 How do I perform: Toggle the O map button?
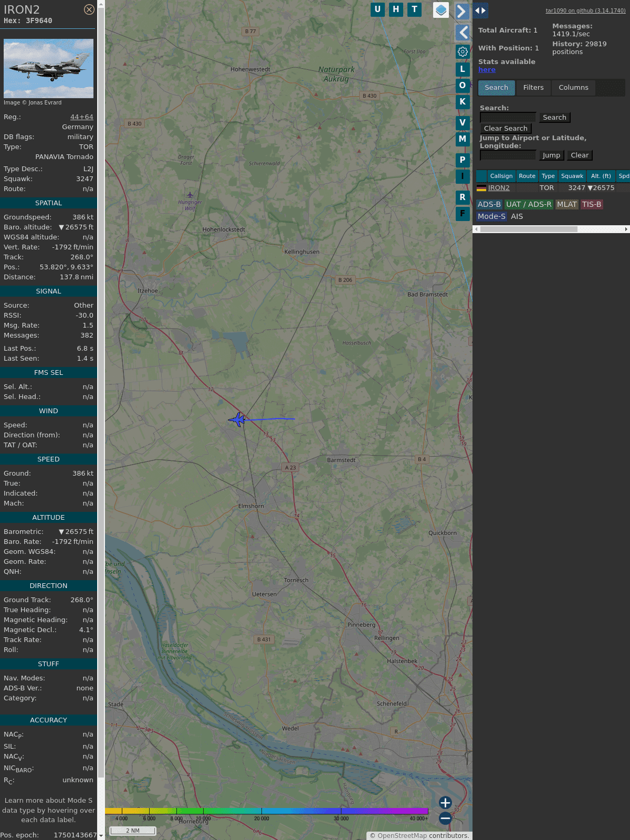[463, 85]
